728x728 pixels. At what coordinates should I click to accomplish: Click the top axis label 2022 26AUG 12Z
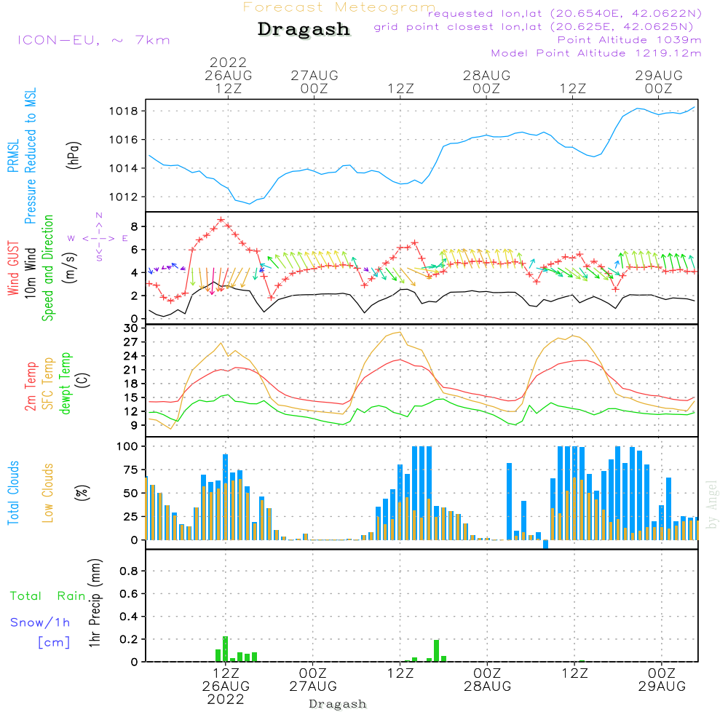[228, 75]
